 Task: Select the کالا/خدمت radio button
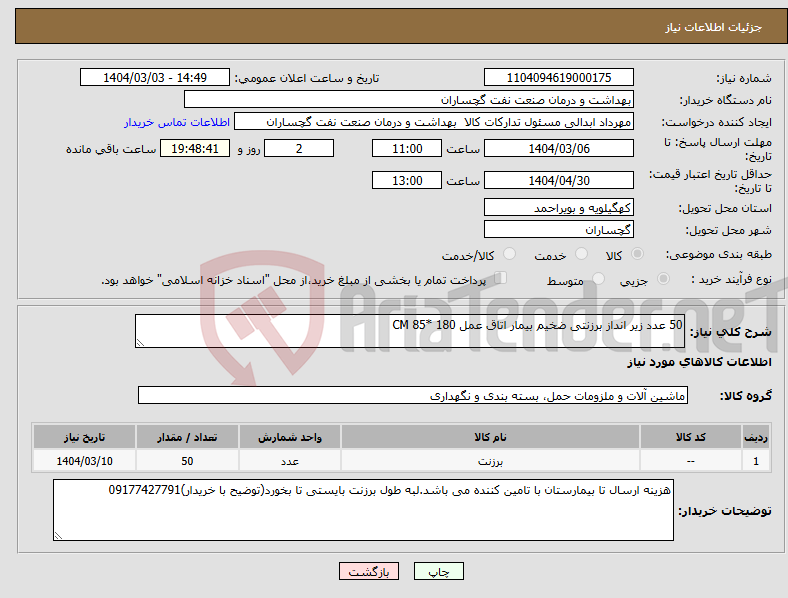[509, 254]
